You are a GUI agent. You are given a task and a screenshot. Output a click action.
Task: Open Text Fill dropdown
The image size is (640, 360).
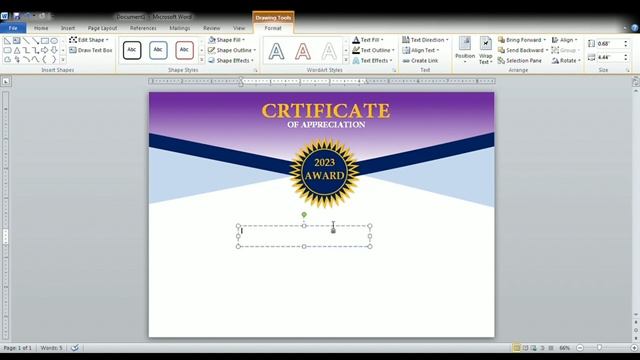[x=368, y=40]
